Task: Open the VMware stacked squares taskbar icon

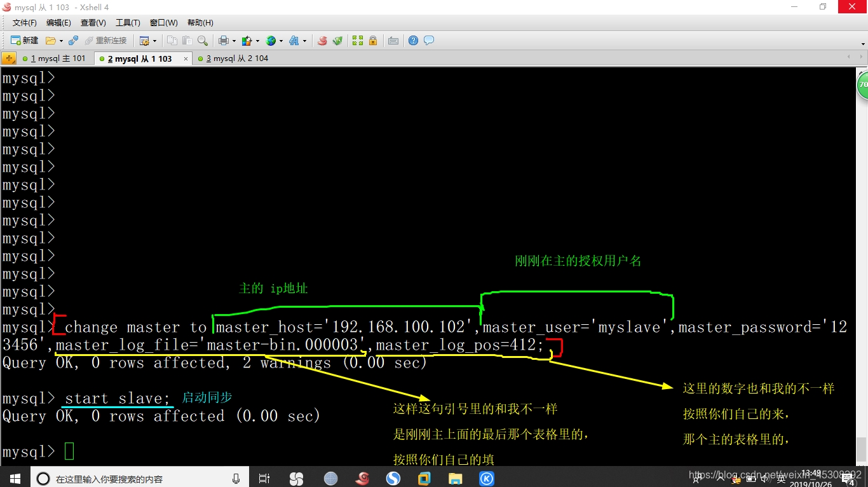Action: pyautogui.click(x=424, y=478)
